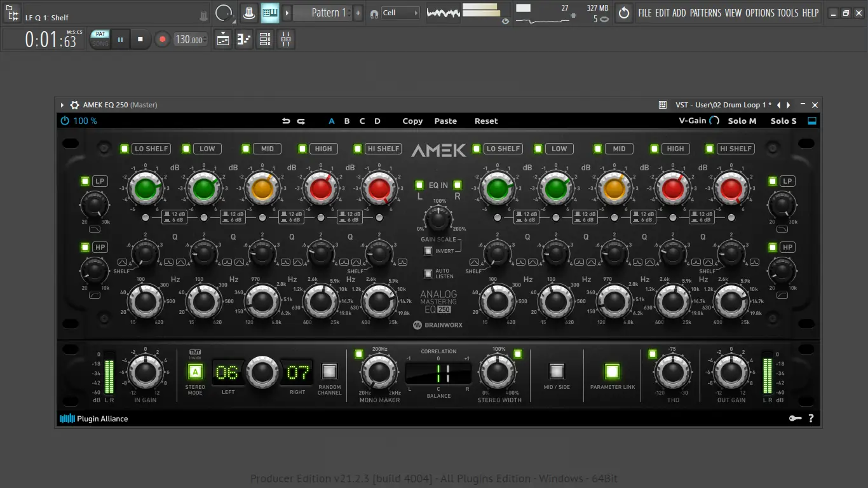Expand pattern menu arrow left of Pattern 1
This screenshot has width=868, height=488.
click(287, 13)
